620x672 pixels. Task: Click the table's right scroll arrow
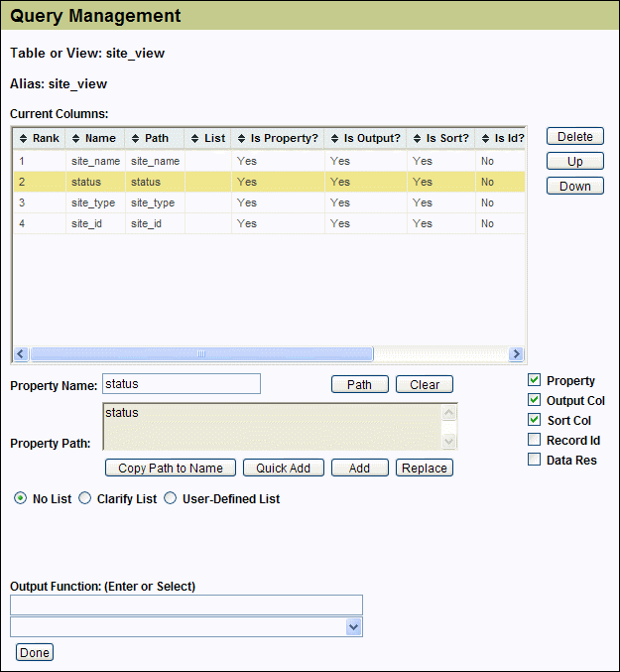point(517,354)
